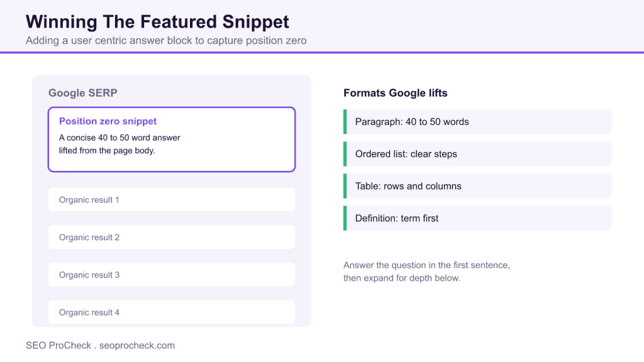Click the Table: rows and columns item
Screen dimensions: 644x362
pos(477,186)
